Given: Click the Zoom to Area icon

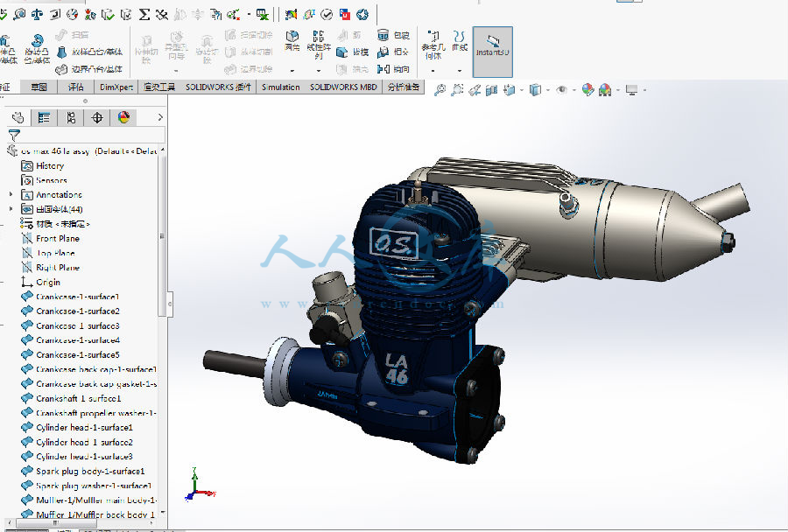Looking at the screenshot, I should (457, 90).
